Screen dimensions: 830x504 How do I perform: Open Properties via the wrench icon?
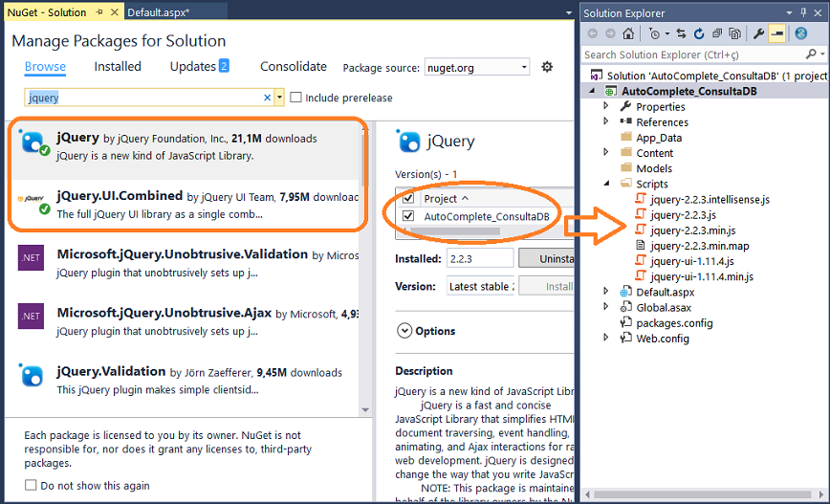758,33
